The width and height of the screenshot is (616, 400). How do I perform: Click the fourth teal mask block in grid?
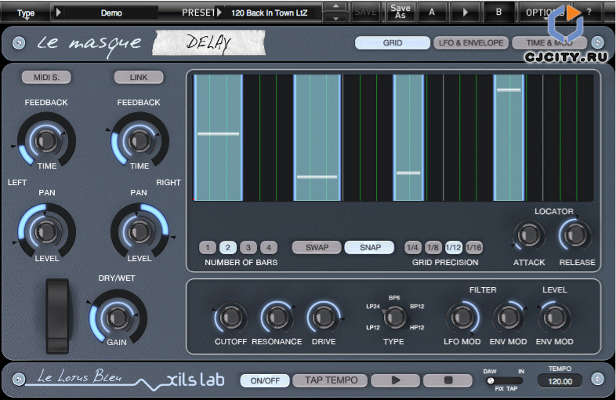(x=509, y=138)
